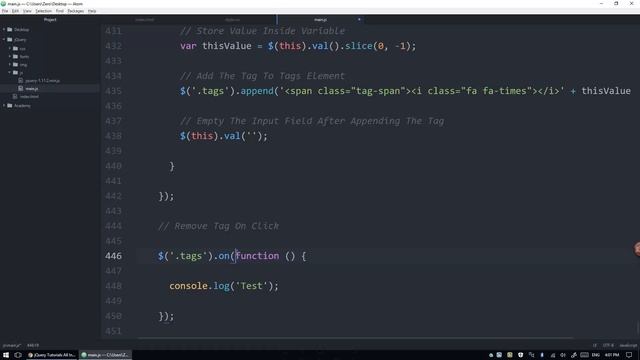
Task: Click the jquery-1.11.2.min.js file icon
Action: (x=21, y=80)
